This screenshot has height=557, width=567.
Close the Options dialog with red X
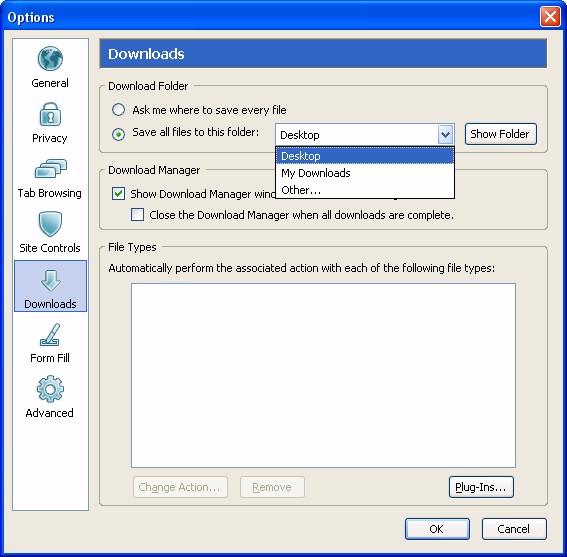pos(550,17)
